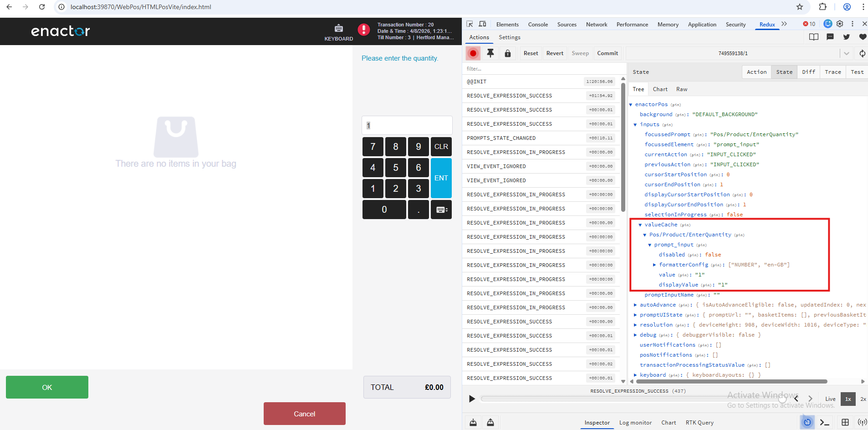Click the pin icon to persist state
Image resolution: width=868 pixels, height=430 pixels.
(x=490, y=53)
